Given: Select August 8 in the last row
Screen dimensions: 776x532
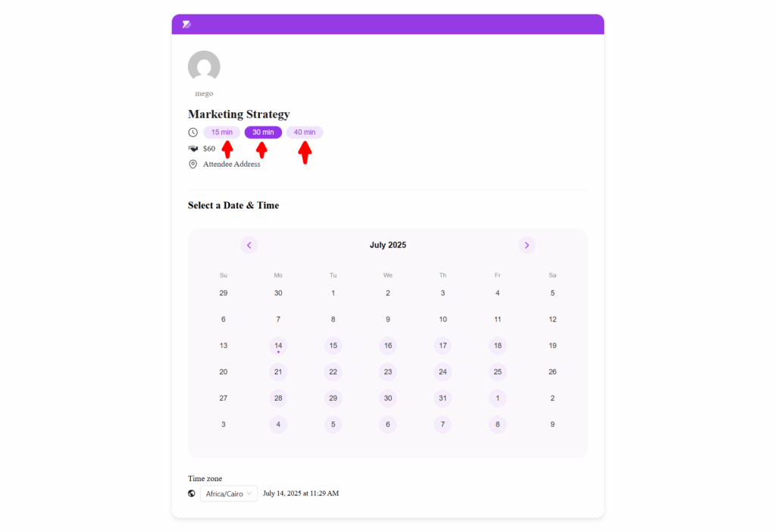Looking at the screenshot, I should tap(498, 424).
